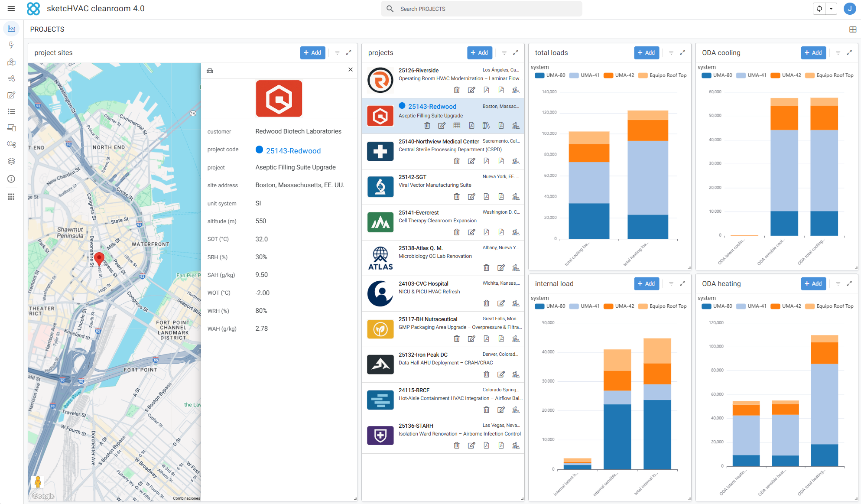This screenshot has width=861, height=504.
Task: Toggle UMA-42 series in ODA cooling legend
Action: pyautogui.click(x=786, y=75)
